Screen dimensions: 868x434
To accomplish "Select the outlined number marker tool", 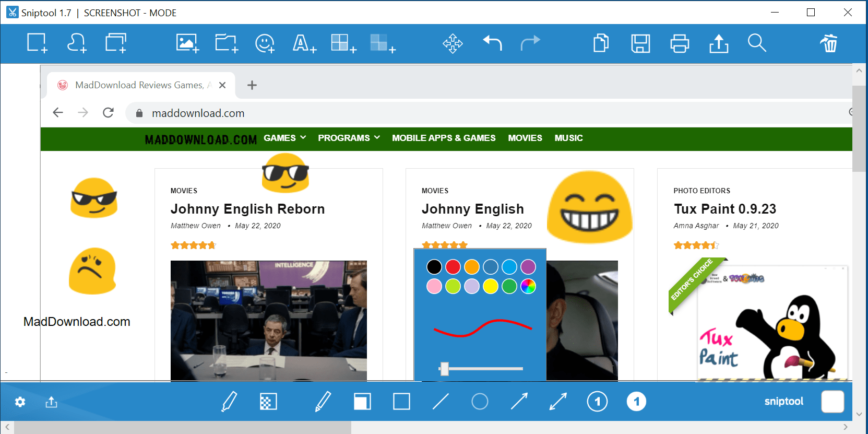I will coord(597,402).
